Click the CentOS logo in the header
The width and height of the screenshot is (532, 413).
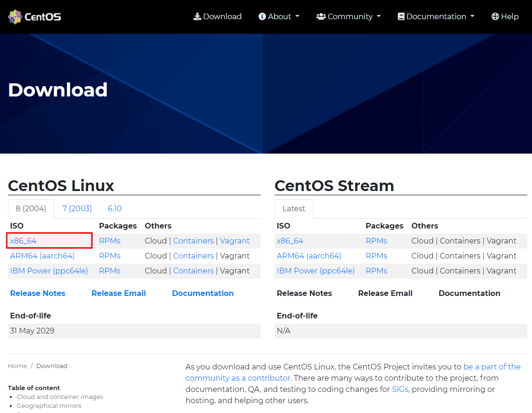click(35, 17)
